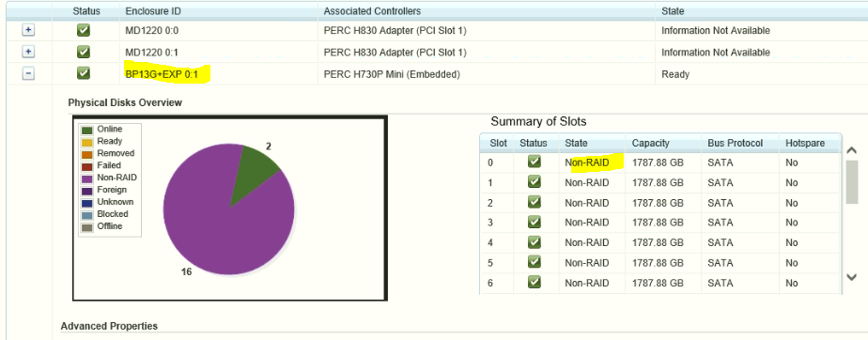Click the Associated Controllers column header
This screenshot has width=868, height=340.
pyautogui.click(x=372, y=11)
